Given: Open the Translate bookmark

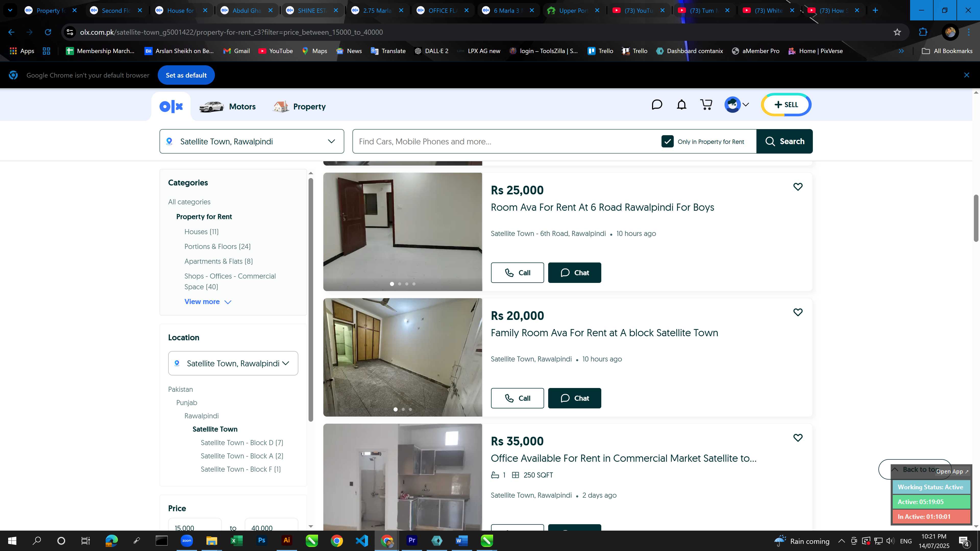Looking at the screenshot, I should pos(388,51).
